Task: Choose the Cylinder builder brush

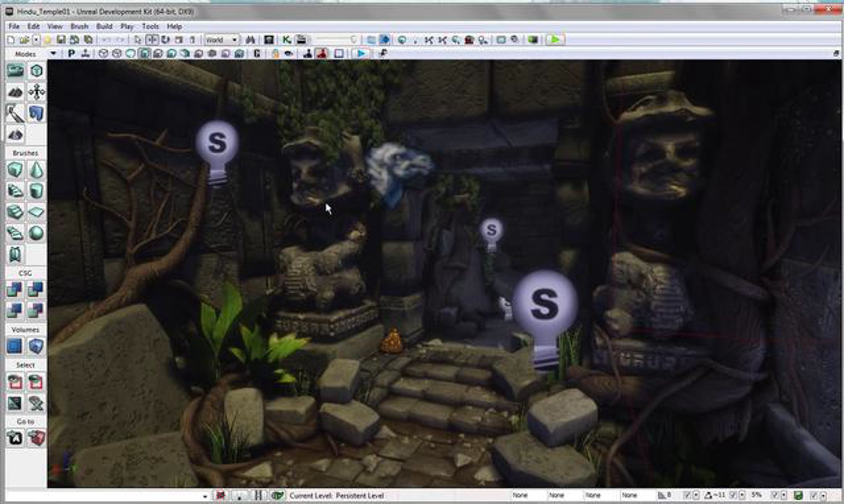Action: click(x=36, y=191)
